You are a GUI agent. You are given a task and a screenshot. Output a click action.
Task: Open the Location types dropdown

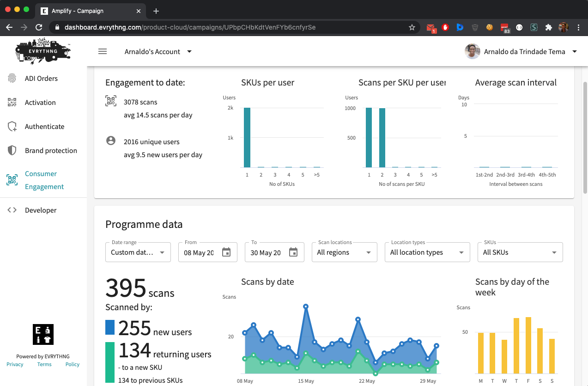[x=427, y=252]
